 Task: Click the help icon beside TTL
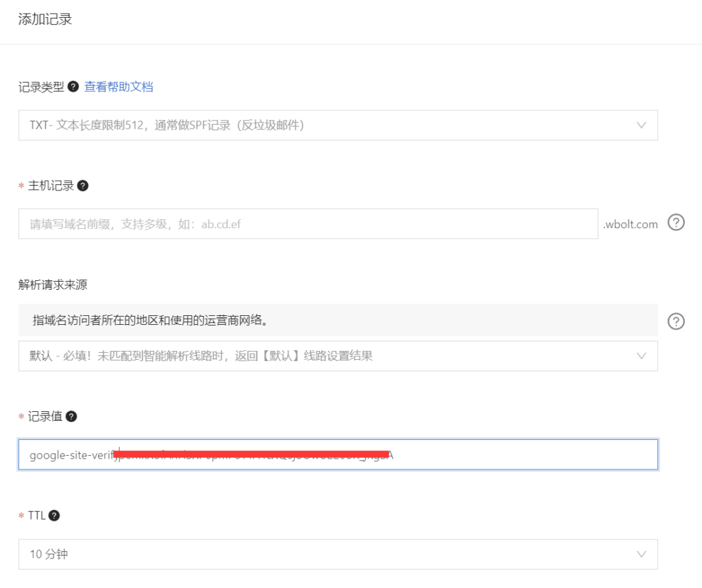tap(54, 515)
